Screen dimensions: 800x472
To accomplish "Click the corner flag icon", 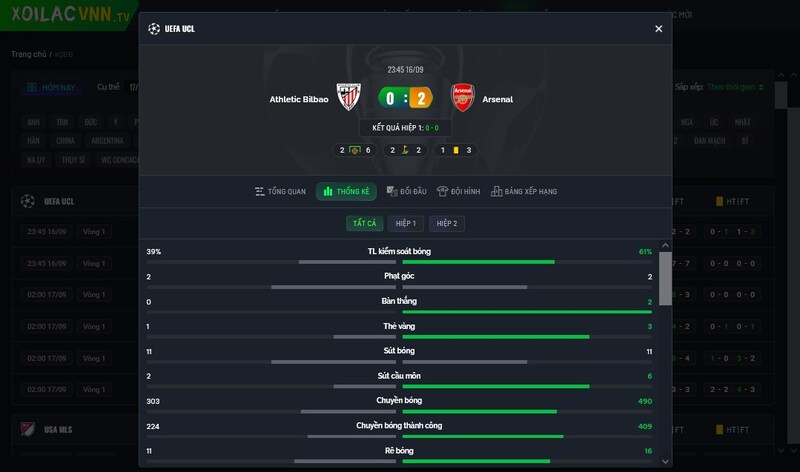I will (x=405, y=150).
